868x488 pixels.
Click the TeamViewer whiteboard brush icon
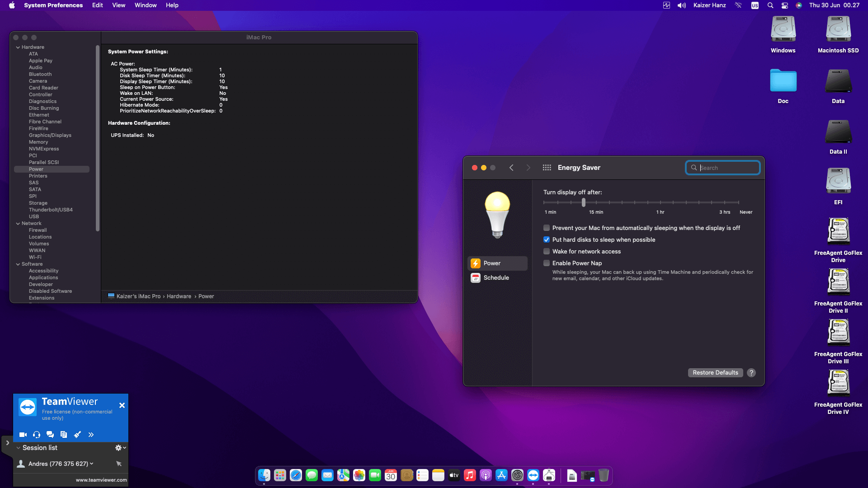click(77, 435)
